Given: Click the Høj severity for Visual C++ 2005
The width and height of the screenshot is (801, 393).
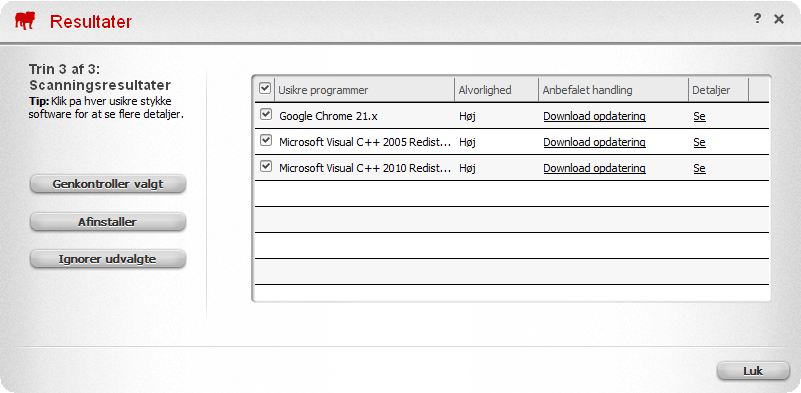Looking at the screenshot, I should [x=467, y=142].
